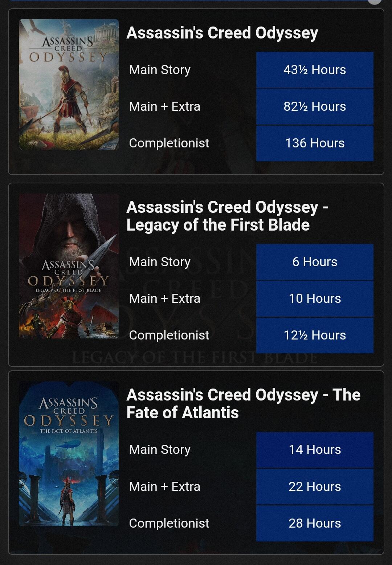Select the 136 Hours Completionist box
Image resolution: width=392 pixels, height=565 pixels.
[x=315, y=143]
